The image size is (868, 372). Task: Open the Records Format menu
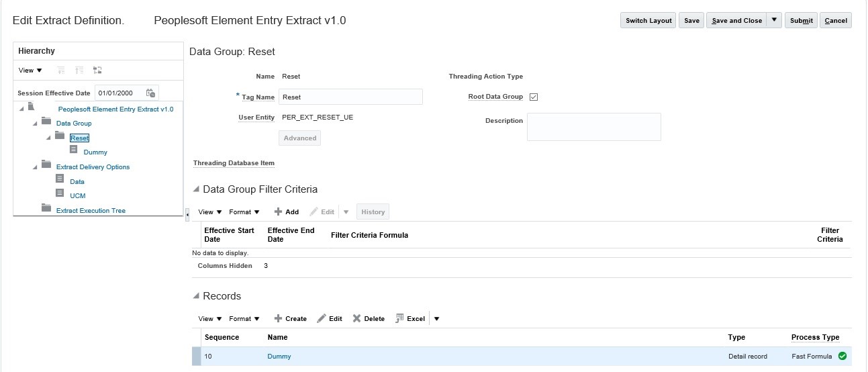coord(244,319)
